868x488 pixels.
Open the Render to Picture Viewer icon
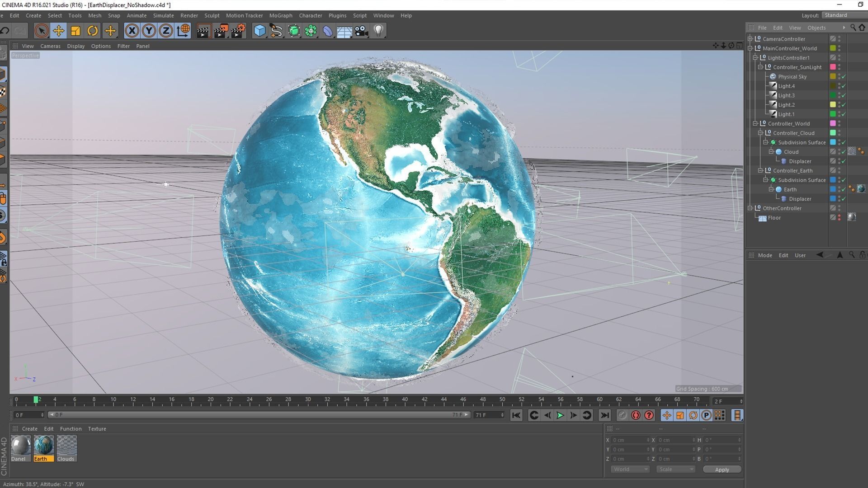(x=221, y=31)
